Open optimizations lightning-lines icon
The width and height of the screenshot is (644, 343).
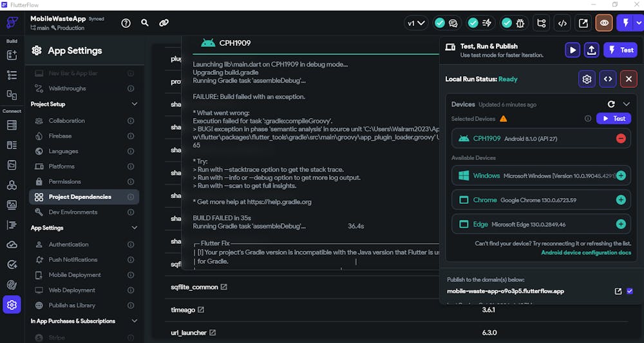[x=487, y=23]
